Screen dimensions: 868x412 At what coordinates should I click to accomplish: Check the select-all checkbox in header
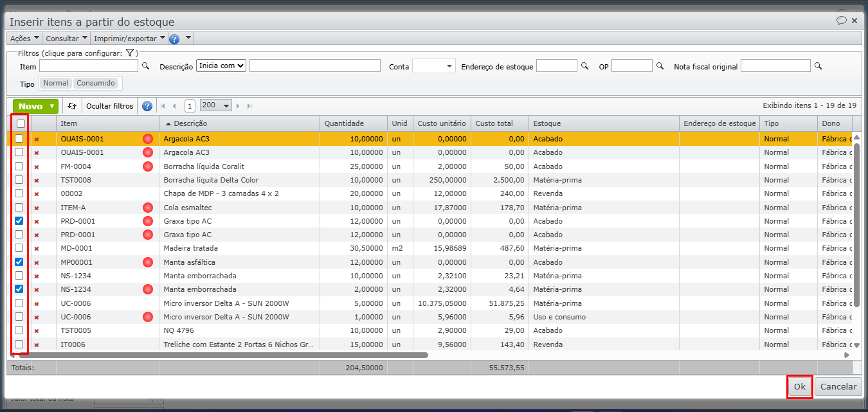(21, 123)
